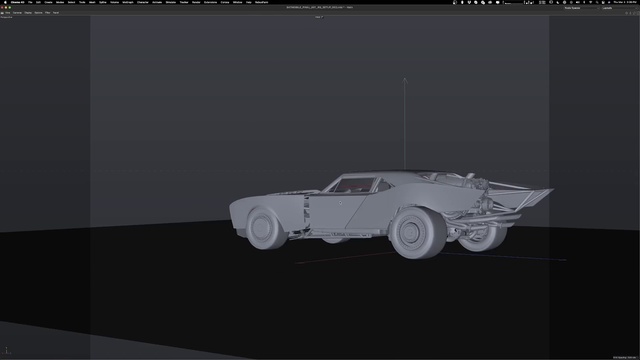Open the Edit menu
640x360 pixels.
point(38,2)
